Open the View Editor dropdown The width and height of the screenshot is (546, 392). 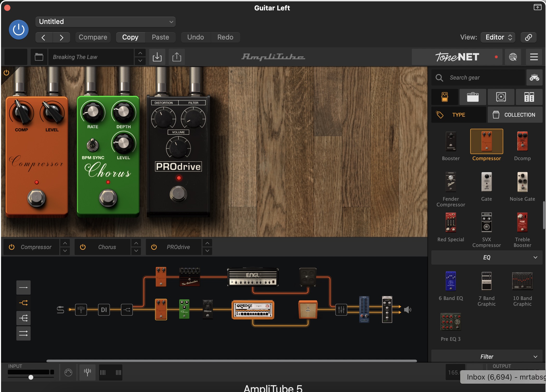tap(498, 37)
